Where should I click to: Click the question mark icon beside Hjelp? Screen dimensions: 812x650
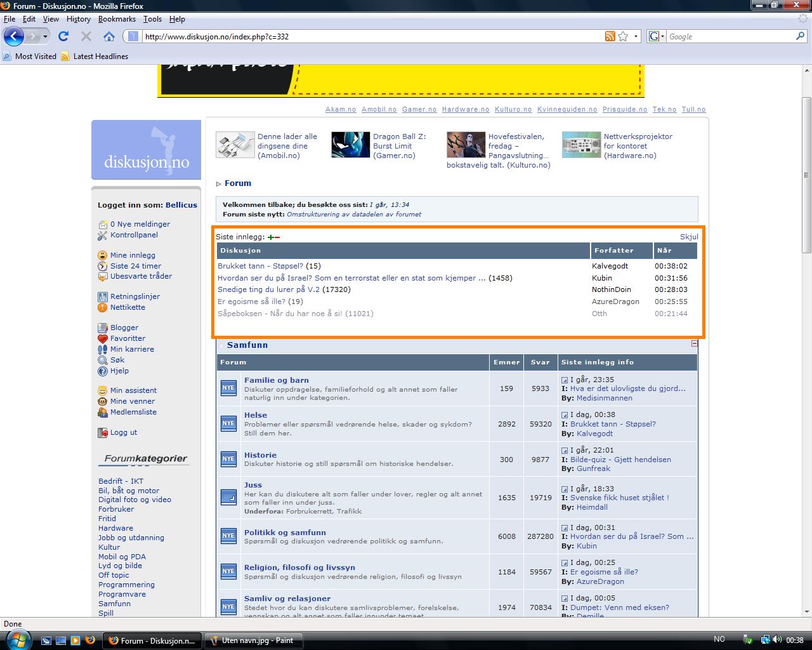103,371
